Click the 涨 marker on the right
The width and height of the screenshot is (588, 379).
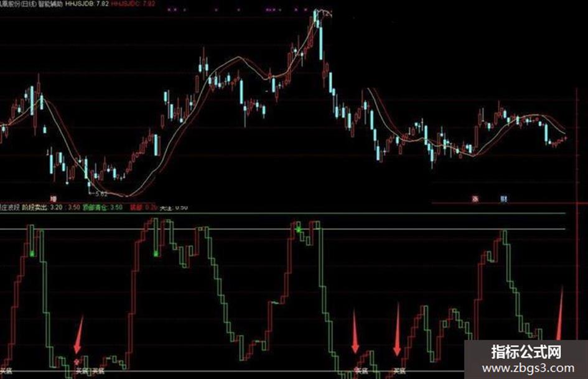(475, 199)
